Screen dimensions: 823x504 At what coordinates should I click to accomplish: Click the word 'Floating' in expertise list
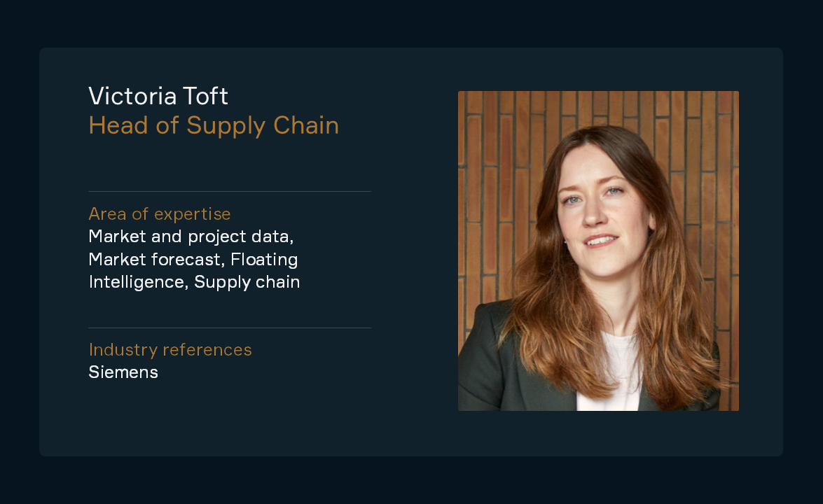pyautogui.click(x=264, y=260)
